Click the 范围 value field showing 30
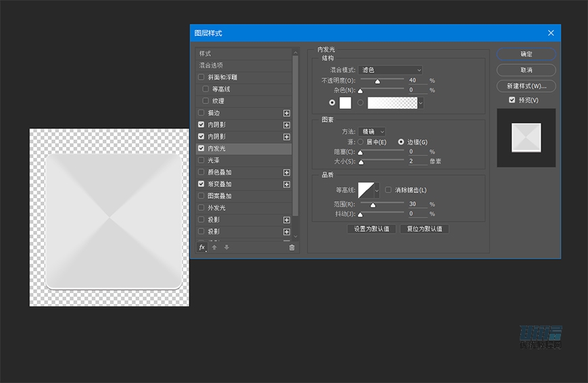Image resolution: width=588 pixels, height=383 pixels. [418, 204]
